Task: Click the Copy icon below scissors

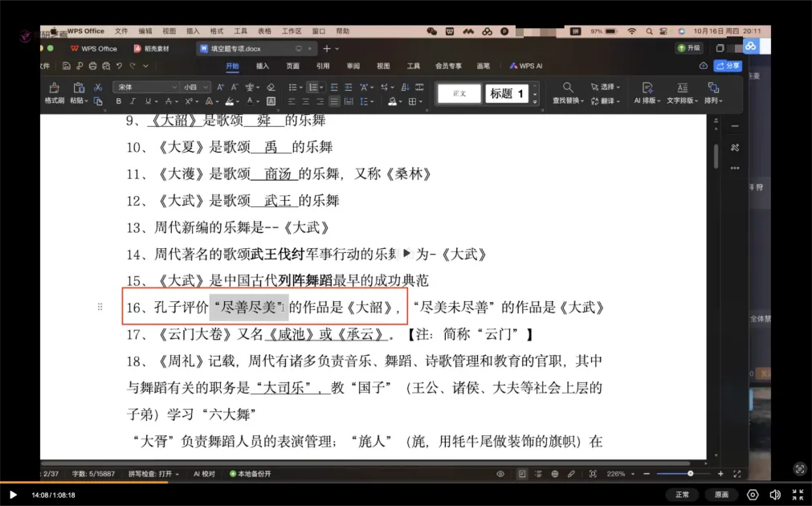Action: pos(98,101)
